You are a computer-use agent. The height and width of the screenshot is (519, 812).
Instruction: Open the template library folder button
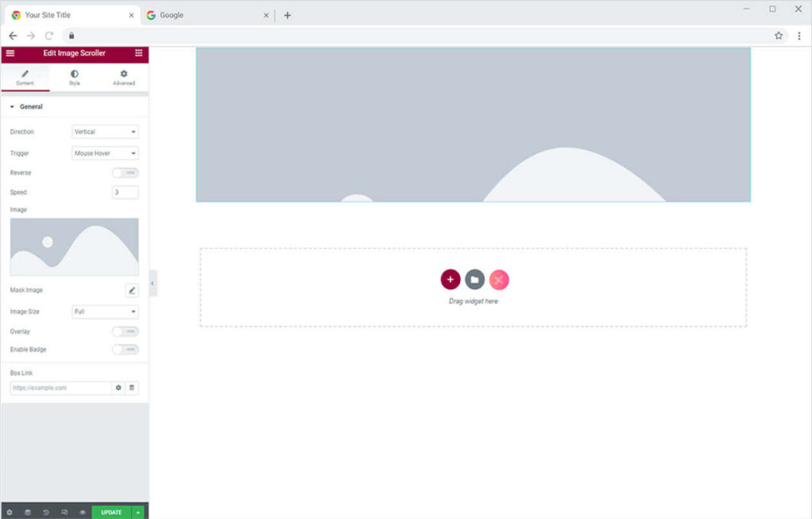[x=474, y=280]
